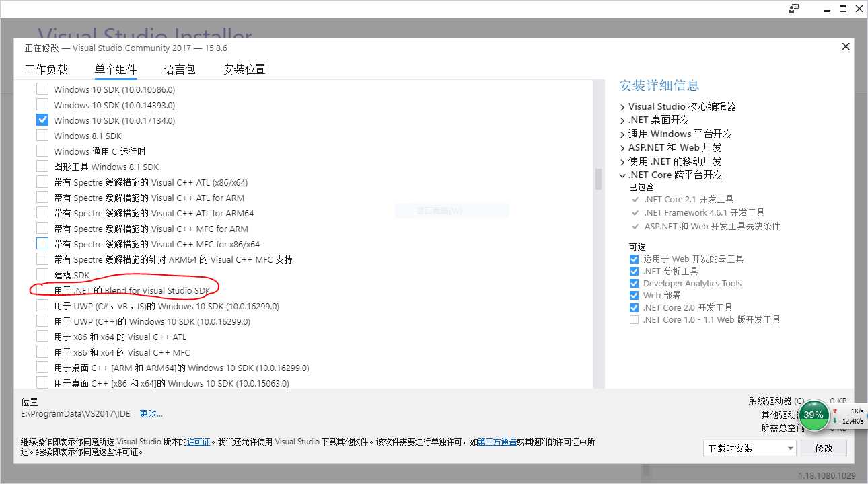Click the .NET Core 2.1 开发工具 included item
Viewport: 868px width, 484px height.
[688, 199]
